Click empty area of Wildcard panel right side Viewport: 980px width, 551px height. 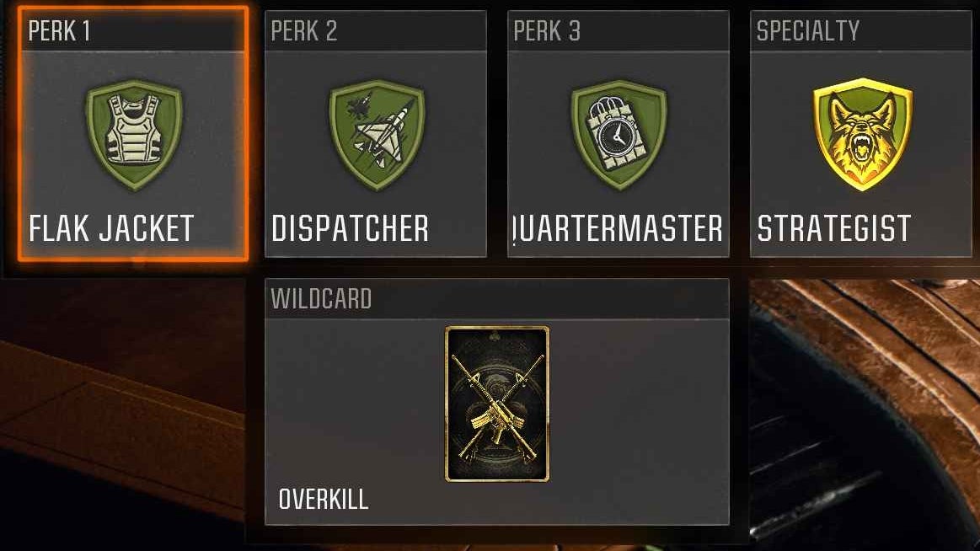coord(644,412)
